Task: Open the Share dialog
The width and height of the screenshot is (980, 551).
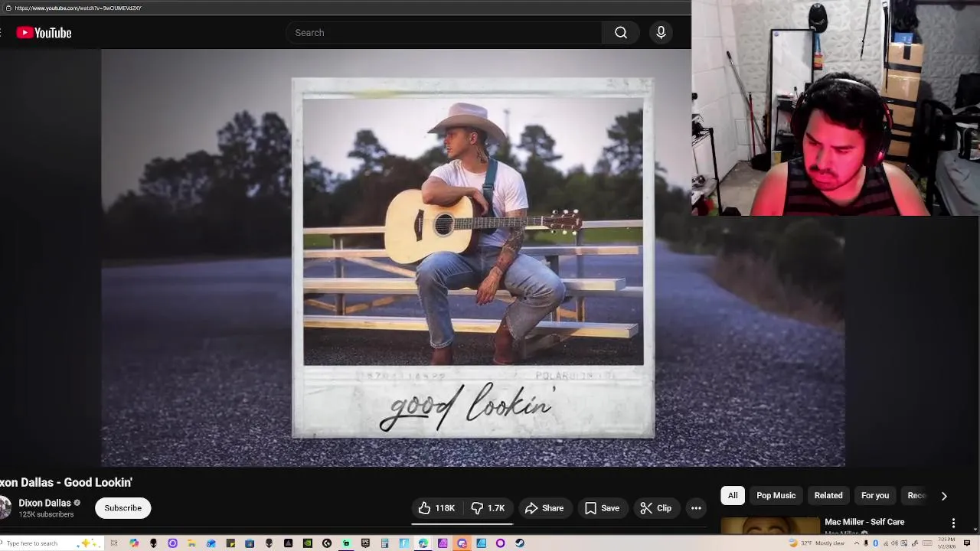Action: [x=544, y=508]
